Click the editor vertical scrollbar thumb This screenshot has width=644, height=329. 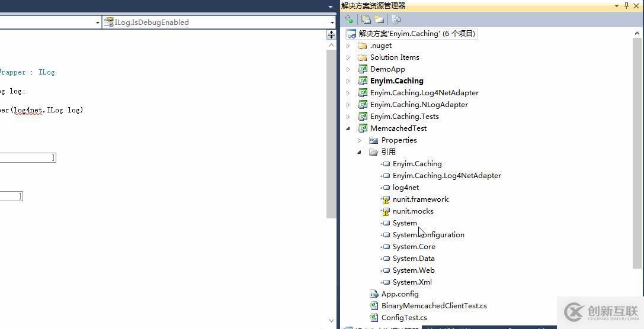coord(331,134)
